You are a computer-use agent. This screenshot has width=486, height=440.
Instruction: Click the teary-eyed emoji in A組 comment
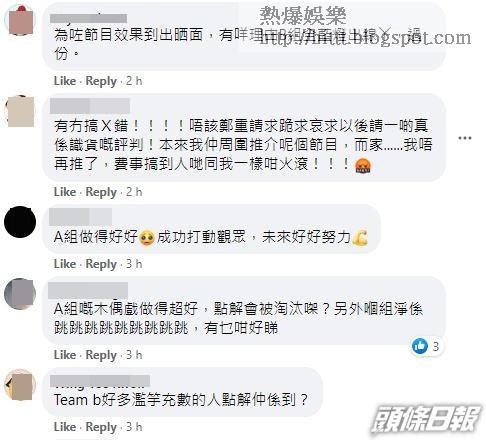(x=147, y=238)
